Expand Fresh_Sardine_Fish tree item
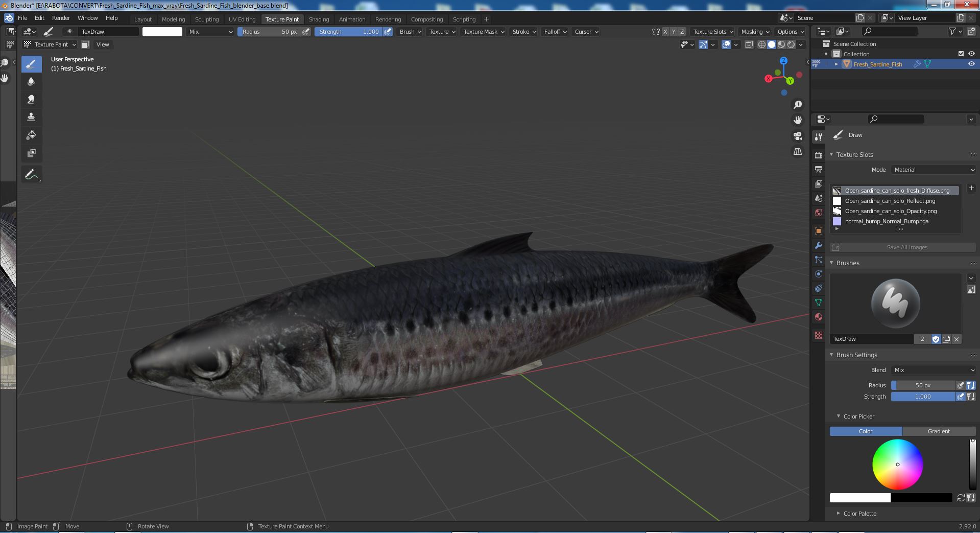This screenshot has height=533, width=980. (x=836, y=64)
